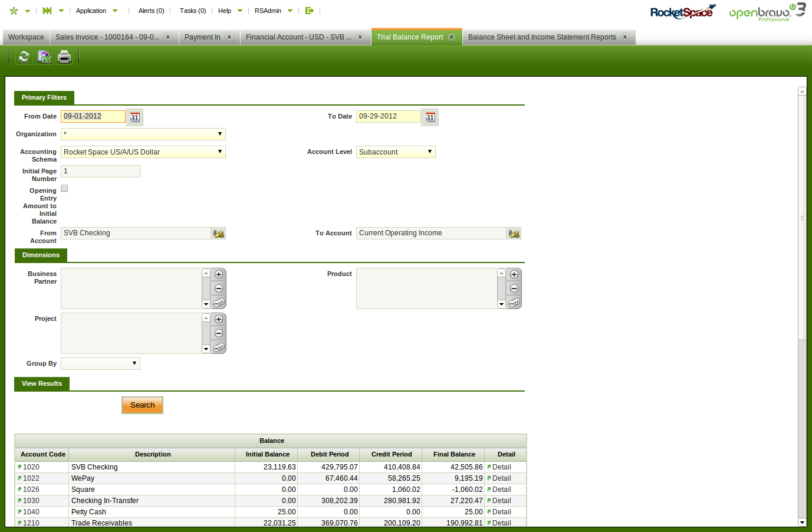This screenshot has width=812, height=532.
Task: Click the logout icon in top menu
Action: pos(310,11)
